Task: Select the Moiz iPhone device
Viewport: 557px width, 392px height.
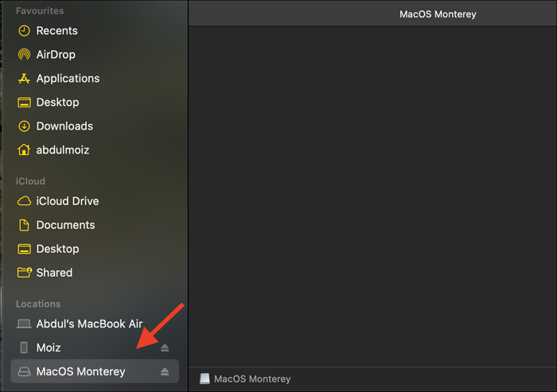Action: [48, 347]
